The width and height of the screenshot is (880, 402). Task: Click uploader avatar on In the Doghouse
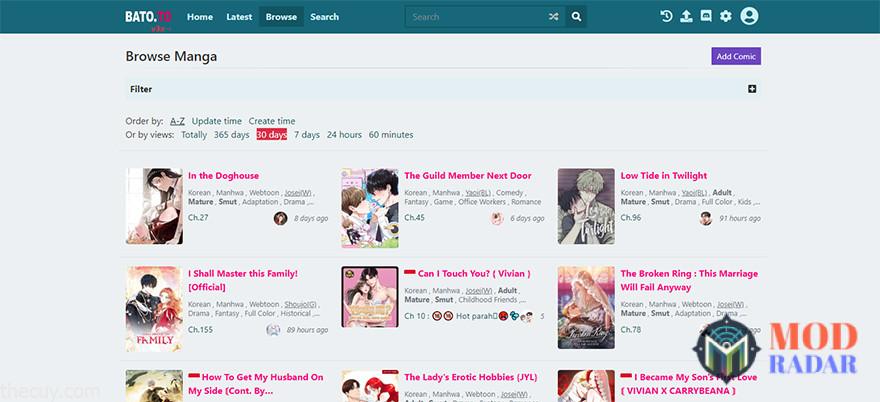280,218
